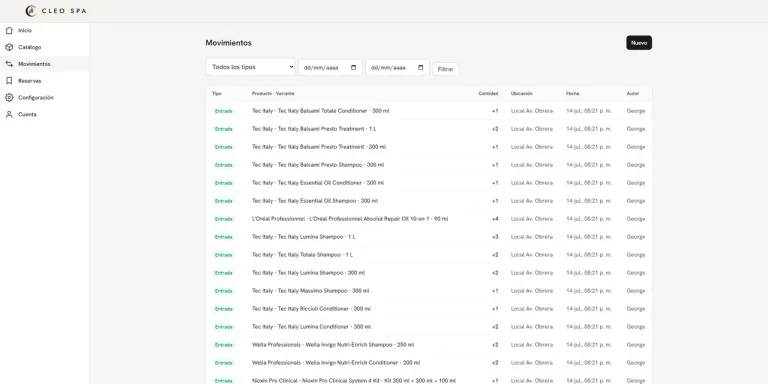Open Cuenta in the sidebar
The image size is (768, 384).
[44, 114]
